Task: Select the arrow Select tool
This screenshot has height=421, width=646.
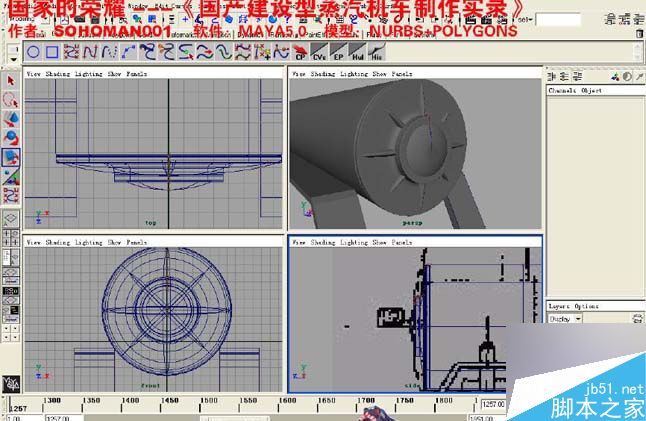Action: click(x=11, y=81)
